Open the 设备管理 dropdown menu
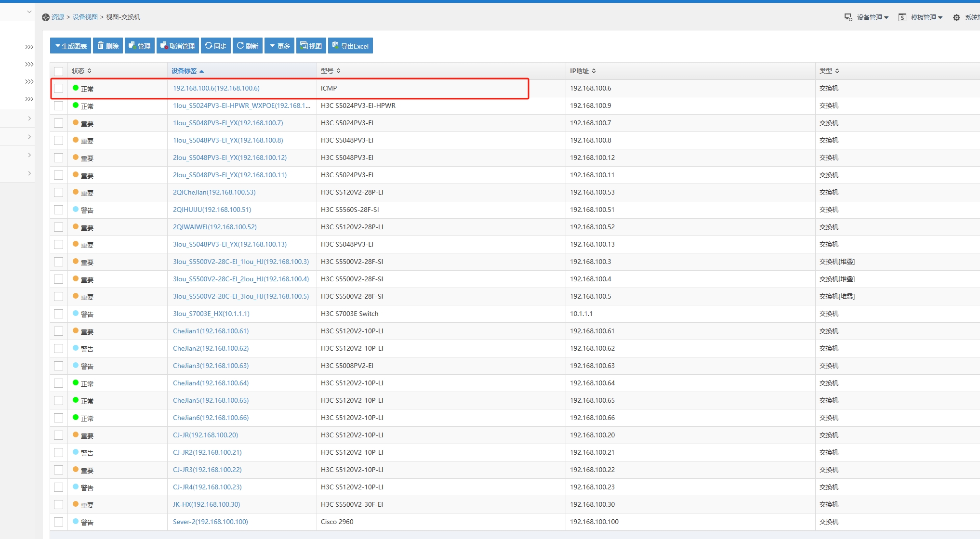 (867, 17)
